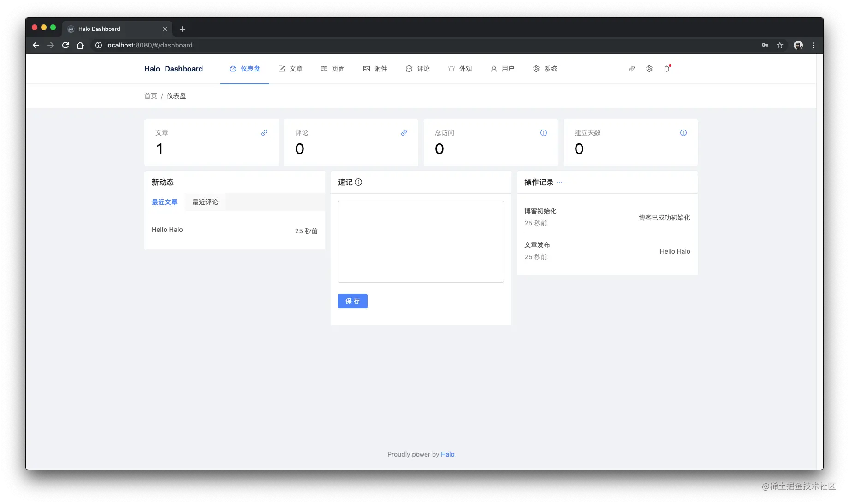Viewport: 849px width, 504px height.
Task: Open the 文章 posts menu
Action: (x=291, y=69)
